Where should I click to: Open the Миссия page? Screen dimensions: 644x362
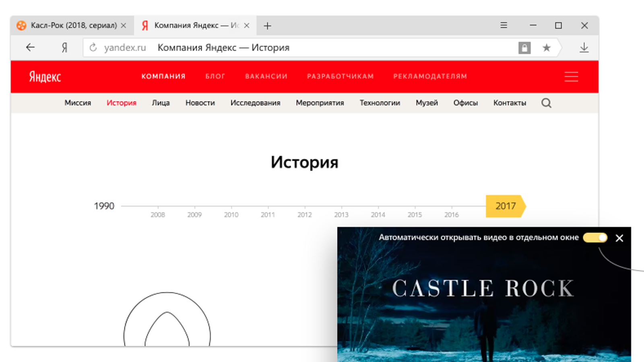click(x=78, y=103)
